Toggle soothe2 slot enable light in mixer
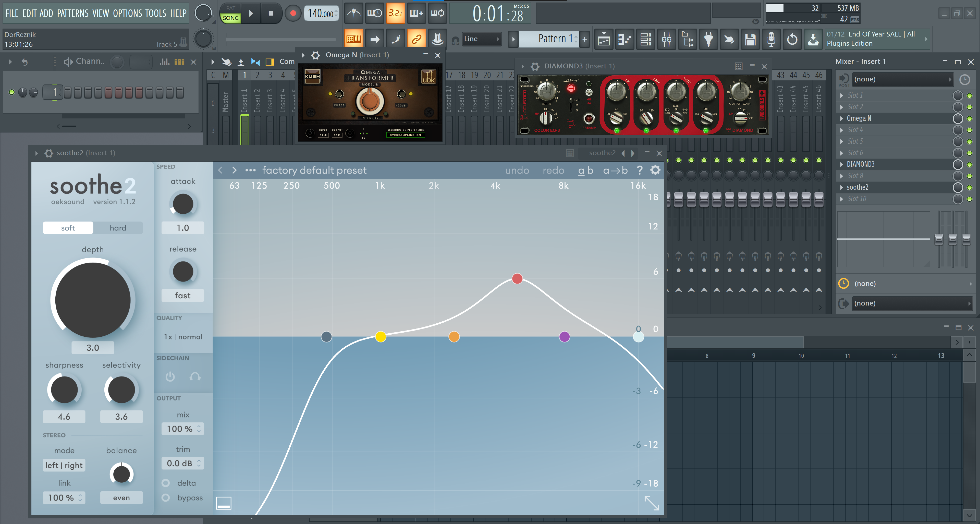 pos(969,188)
